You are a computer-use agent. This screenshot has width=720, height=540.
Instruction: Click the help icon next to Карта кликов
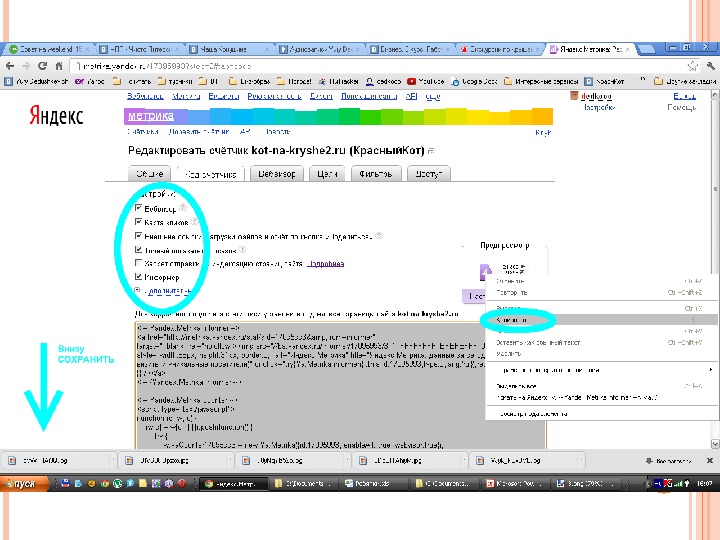coord(194,221)
